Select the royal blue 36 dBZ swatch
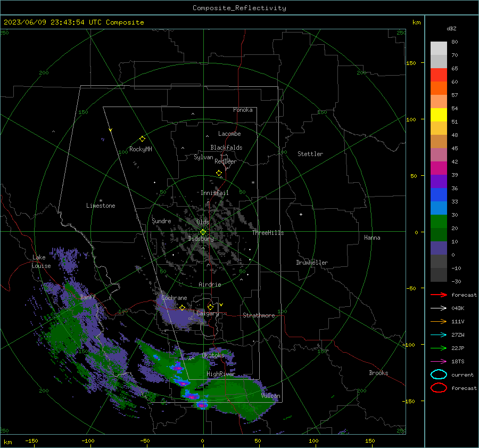This screenshot has height=448, width=479. 439,195
